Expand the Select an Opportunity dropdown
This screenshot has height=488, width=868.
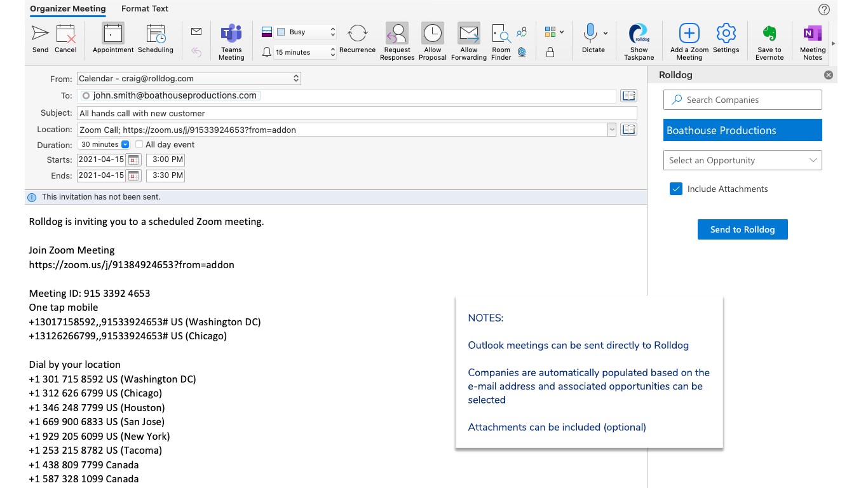pos(742,160)
